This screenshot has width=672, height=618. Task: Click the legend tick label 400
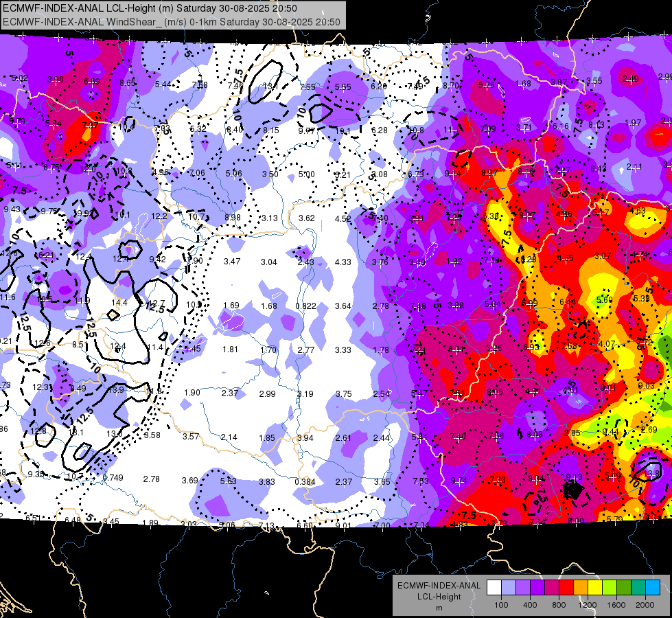point(530,605)
